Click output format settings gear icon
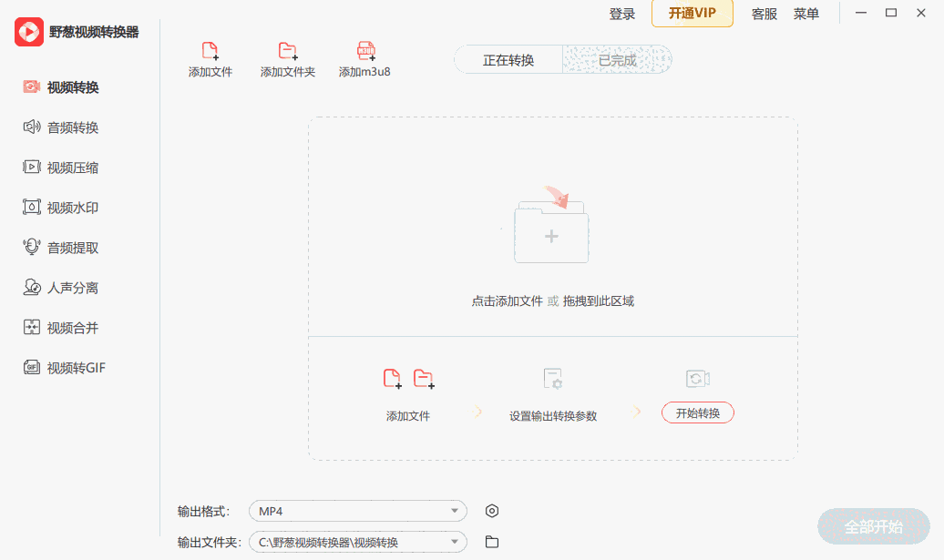Image resolution: width=944 pixels, height=560 pixels. pos(492,511)
